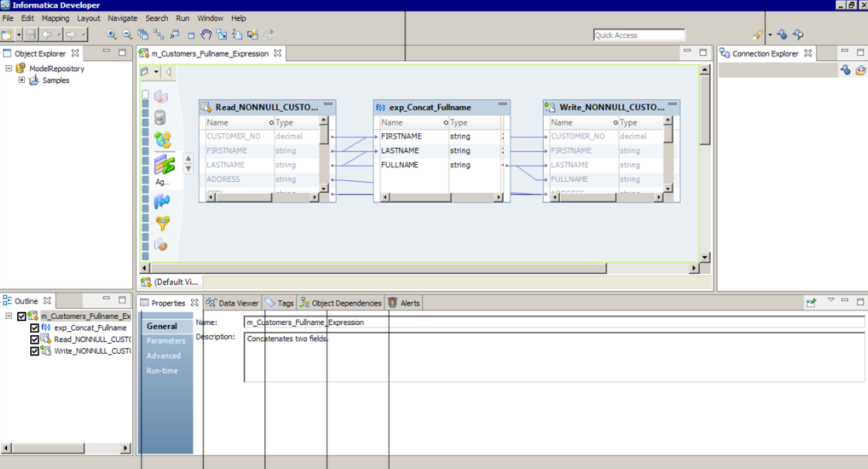Click the Quick Access search field
This screenshot has width=868, height=469.
point(639,35)
